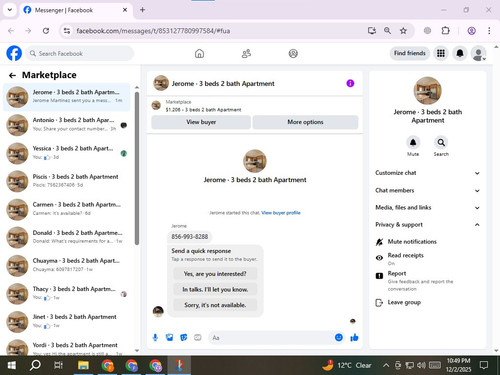
Task: Open View buyer profile link
Action: pyautogui.click(x=281, y=213)
